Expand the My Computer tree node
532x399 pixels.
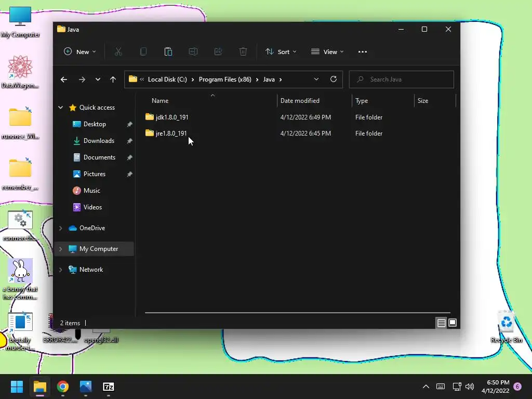61,249
